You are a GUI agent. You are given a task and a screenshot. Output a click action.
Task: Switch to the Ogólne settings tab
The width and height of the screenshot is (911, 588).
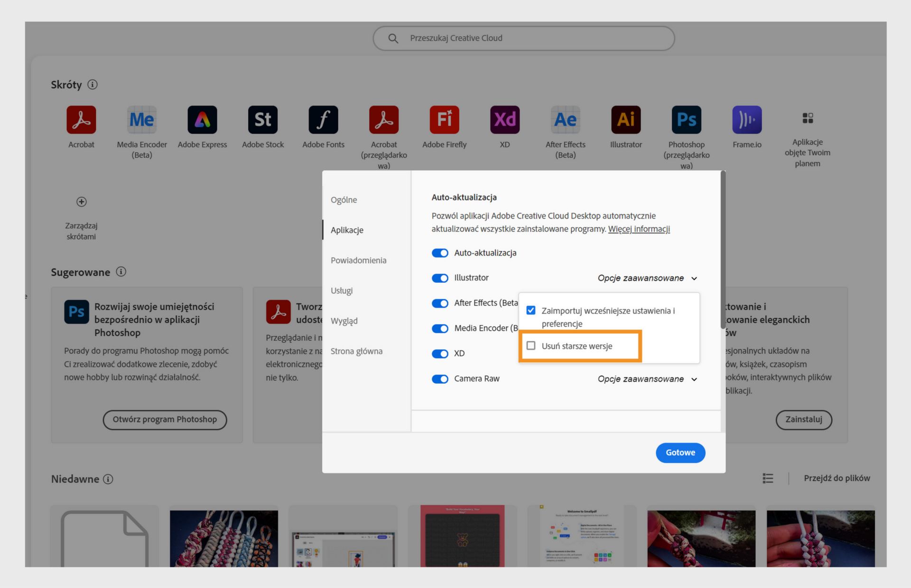(x=344, y=200)
